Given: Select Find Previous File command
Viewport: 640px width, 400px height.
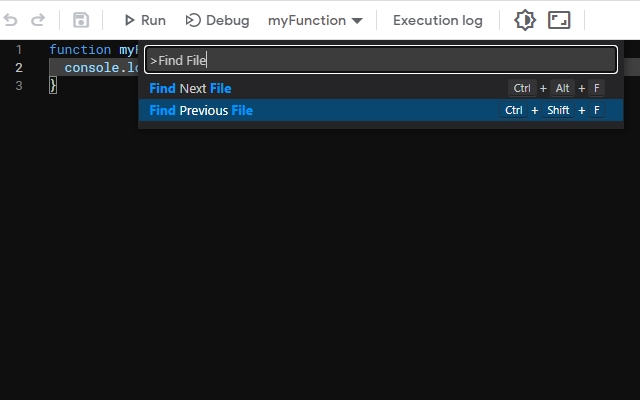Looking at the screenshot, I should click(381, 110).
